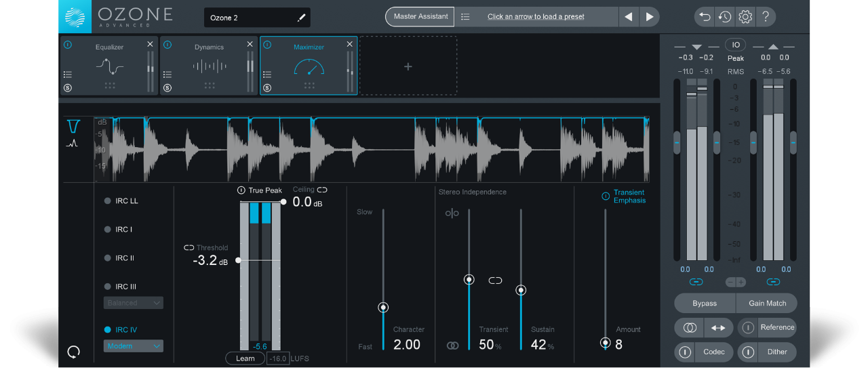Solo the Equalizer module
868x374 pixels.
point(68,88)
